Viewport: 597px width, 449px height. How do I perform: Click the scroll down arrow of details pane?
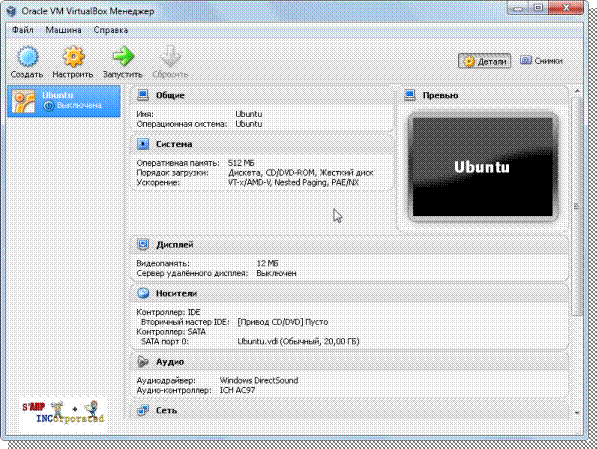(577, 413)
